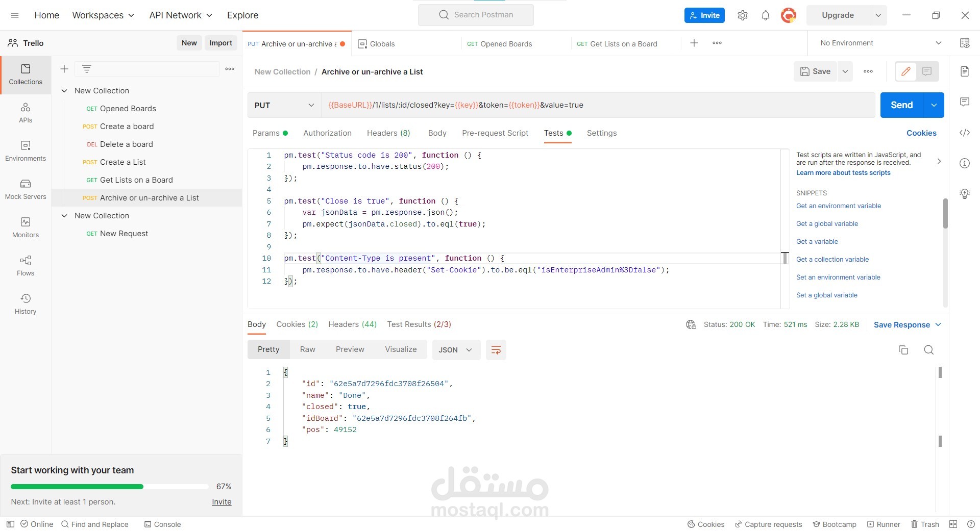Click the collections filter icon
Screen dimensions: 980x531
[87, 69]
